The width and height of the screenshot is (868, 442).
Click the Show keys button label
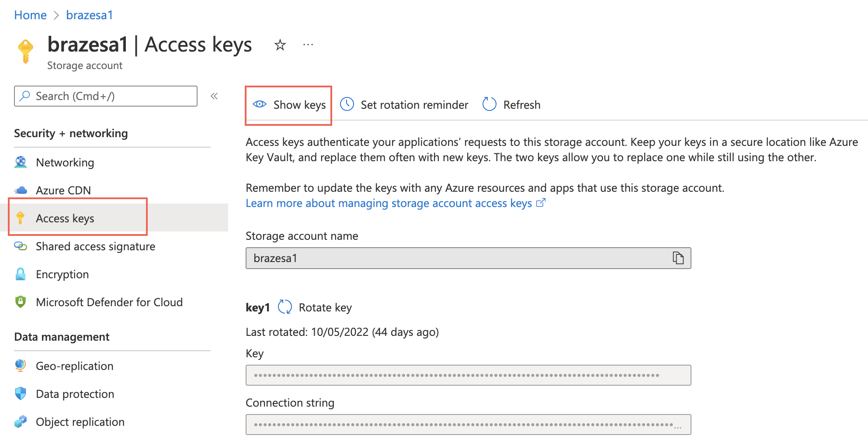pyautogui.click(x=299, y=105)
